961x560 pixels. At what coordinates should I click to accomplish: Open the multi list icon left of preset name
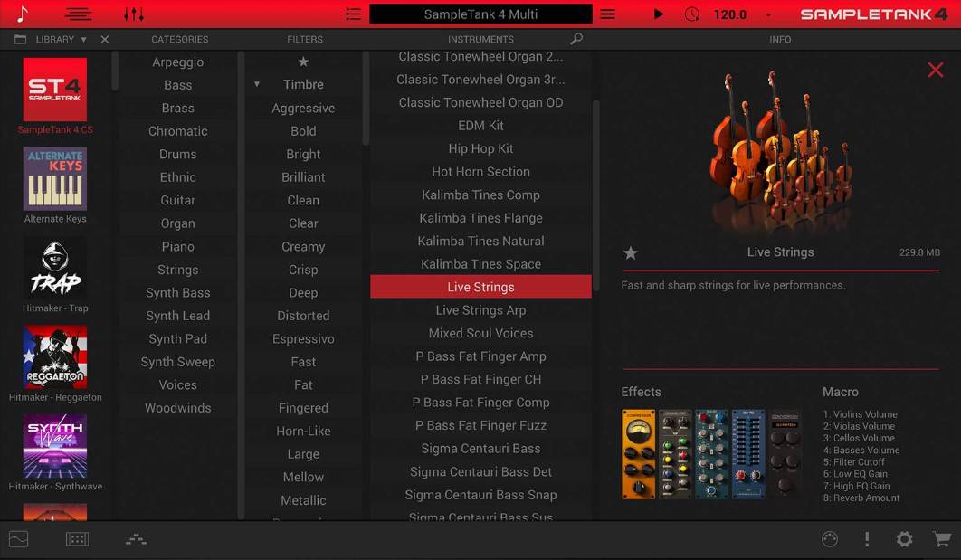click(353, 14)
